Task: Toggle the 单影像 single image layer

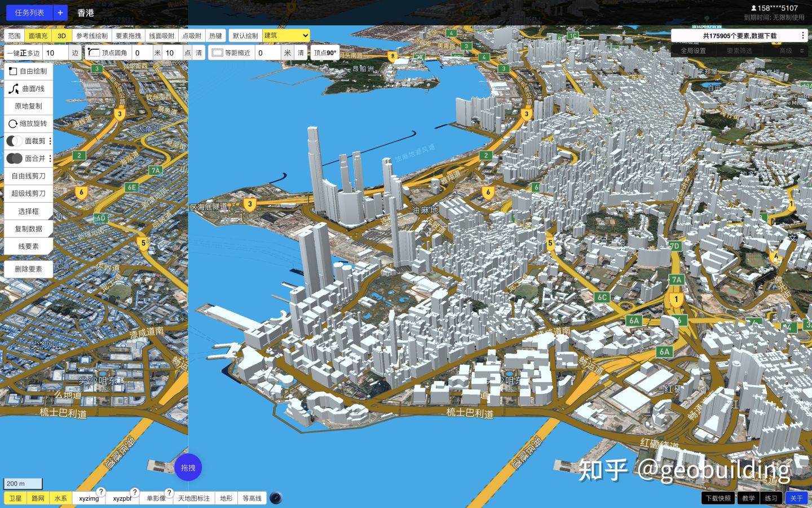Action: [x=156, y=498]
